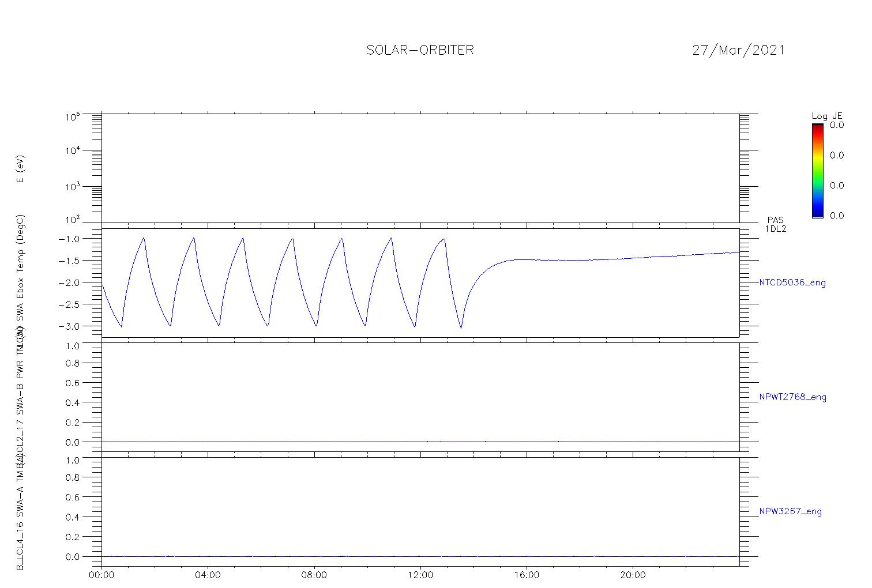Click the SWA Ebox Temp (DegC) axis title
Image resolution: width=872 pixels, height=588 pixels.
pos(21,267)
